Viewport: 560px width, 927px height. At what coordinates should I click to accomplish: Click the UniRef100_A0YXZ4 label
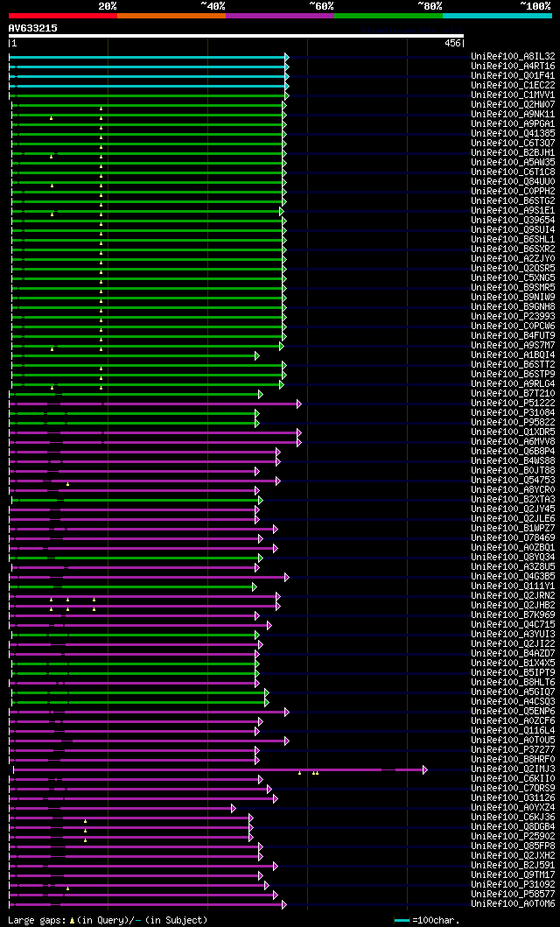pos(513,808)
